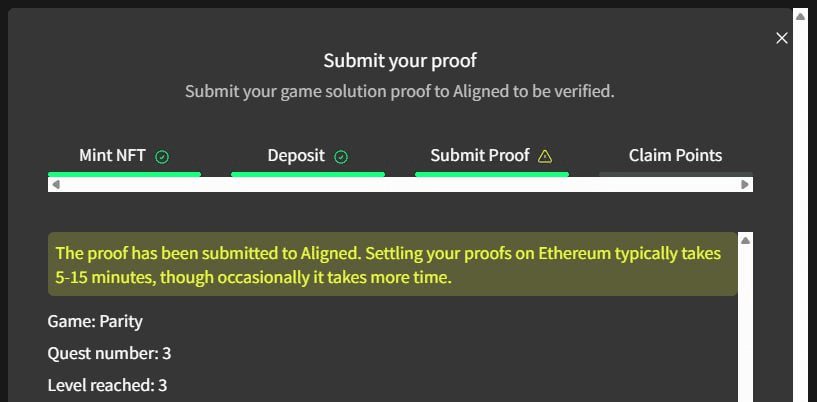Click the green progress bar under Deposit
Viewport: 817px width, 402px height.
coord(307,174)
